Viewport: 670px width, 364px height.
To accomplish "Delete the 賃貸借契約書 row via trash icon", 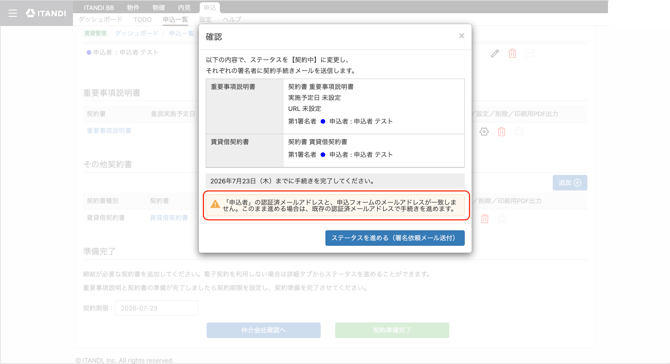I will (x=485, y=218).
